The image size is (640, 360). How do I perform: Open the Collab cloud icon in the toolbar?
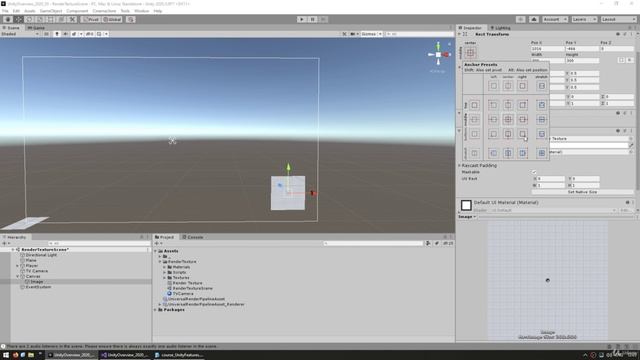point(534,19)
